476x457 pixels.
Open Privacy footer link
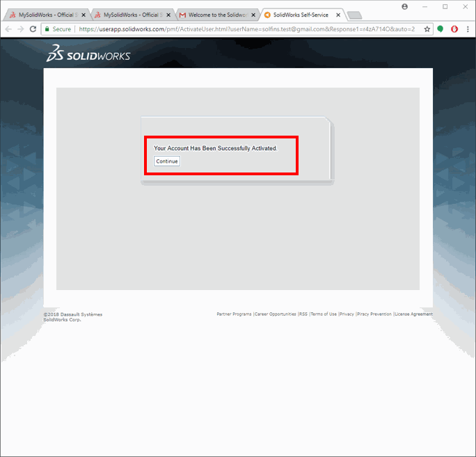click(x=347, y=314)
